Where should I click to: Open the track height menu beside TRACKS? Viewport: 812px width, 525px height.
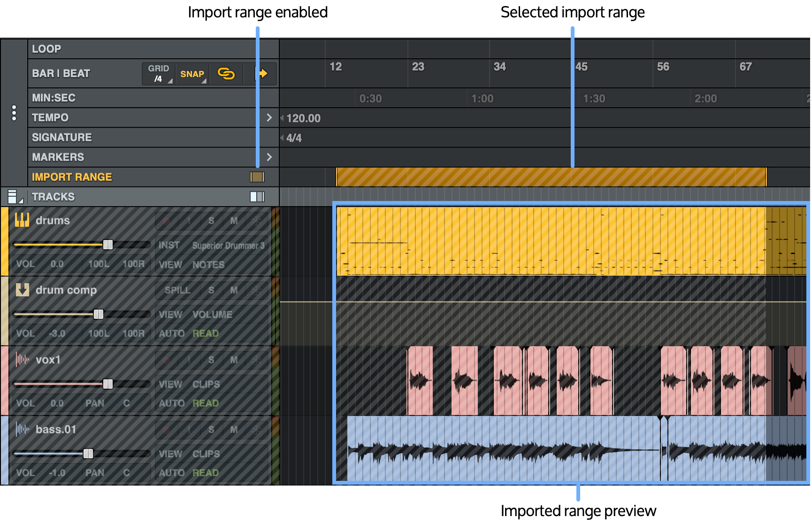(13, 197)
